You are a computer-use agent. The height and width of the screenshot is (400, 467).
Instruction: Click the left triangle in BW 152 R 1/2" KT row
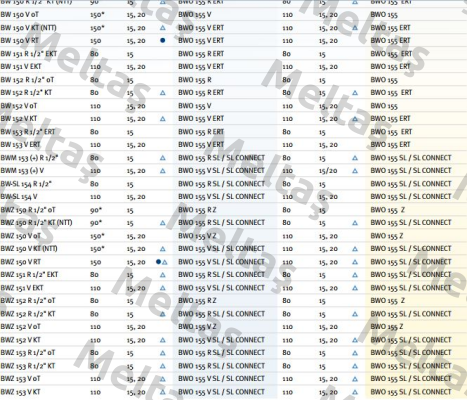coord(163,93)
